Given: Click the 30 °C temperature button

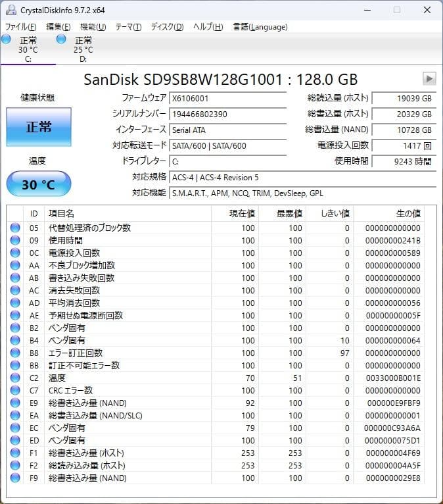Looking at the screenshot, I should coord(39,184).
